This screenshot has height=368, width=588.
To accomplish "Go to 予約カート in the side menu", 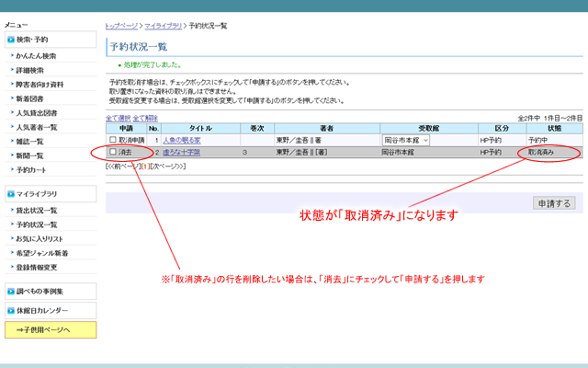I will [x=31, y=169].
